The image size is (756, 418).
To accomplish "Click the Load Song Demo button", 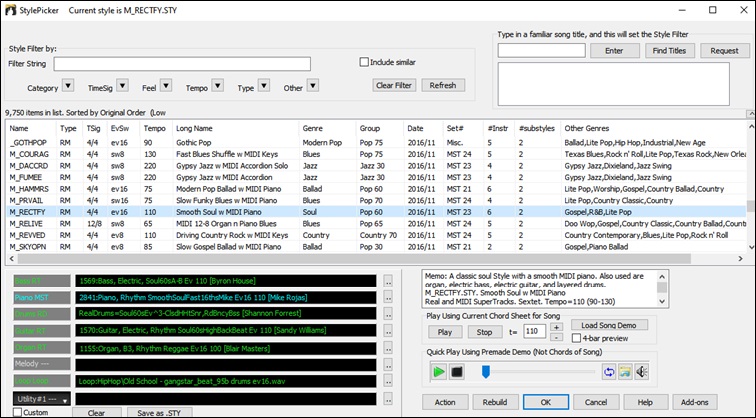I will (608, 325).
